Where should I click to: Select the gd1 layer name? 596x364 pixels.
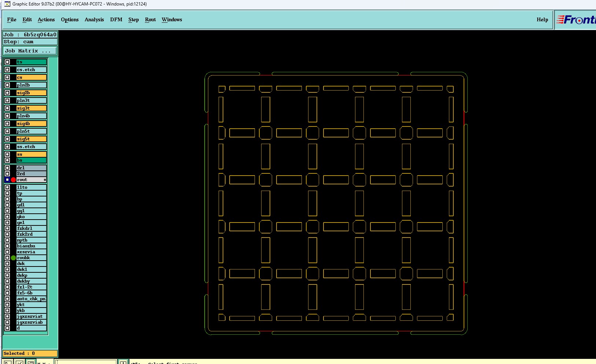click(x=32, y=205)
